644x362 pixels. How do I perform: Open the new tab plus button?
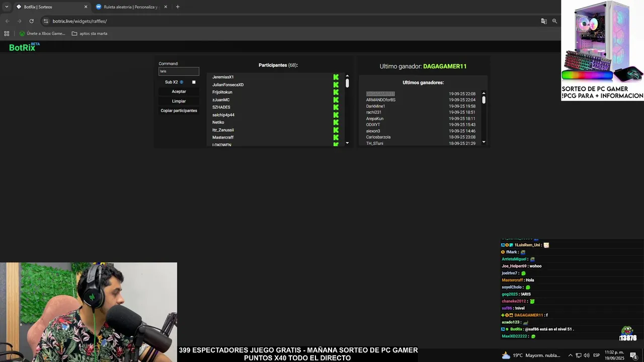click(178, 7)
